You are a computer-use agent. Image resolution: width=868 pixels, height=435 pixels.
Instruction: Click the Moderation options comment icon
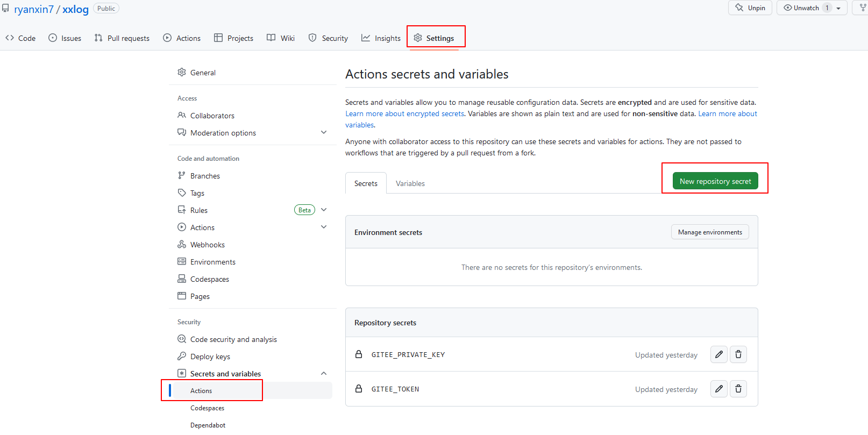[x=182, y=132]
